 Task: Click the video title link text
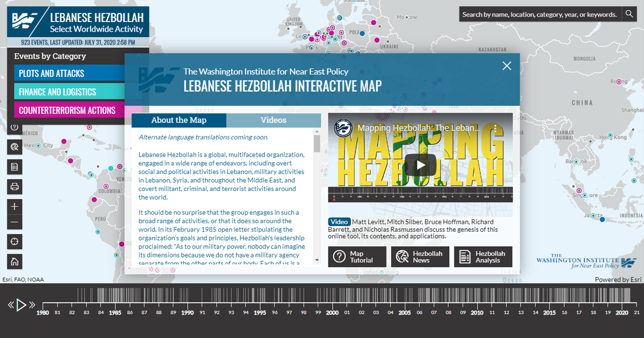[x=419, y=128]
